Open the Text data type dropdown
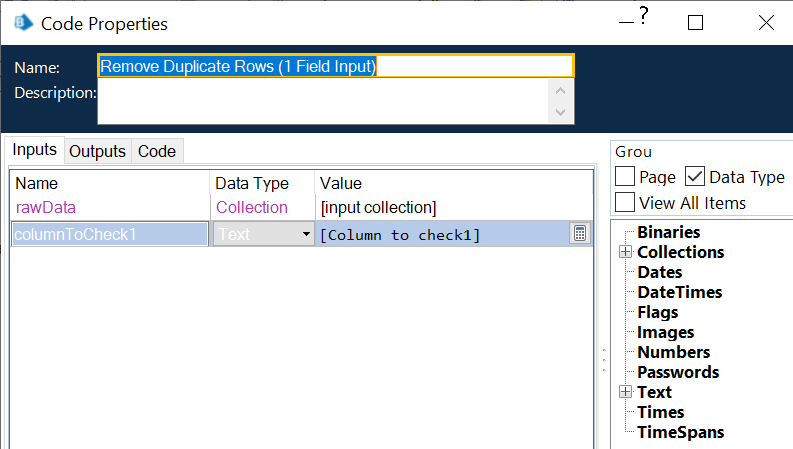793x449 pixels. pos(305,234)
